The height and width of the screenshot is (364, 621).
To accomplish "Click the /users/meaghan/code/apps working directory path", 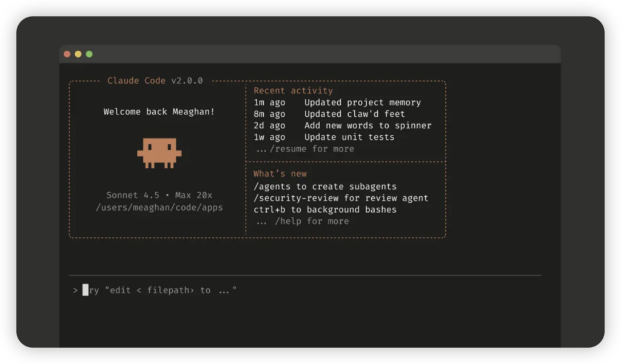I will pos(159,207).
